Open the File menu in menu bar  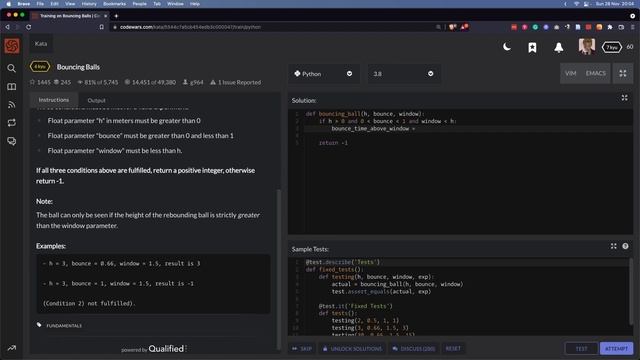[x=40, y=4]
